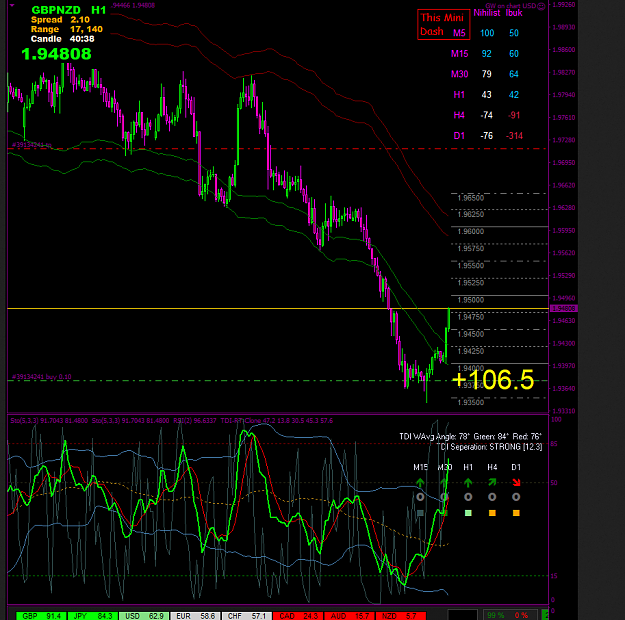Screen dimensions: 625x620
Task: Click the NZD 5.7 strength cell
Action: pyautogui.click(x=401, y=616)
